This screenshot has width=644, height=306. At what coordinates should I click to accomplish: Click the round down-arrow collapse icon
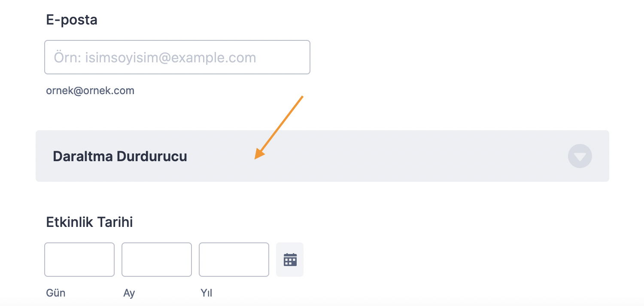(x=580, y=156)
